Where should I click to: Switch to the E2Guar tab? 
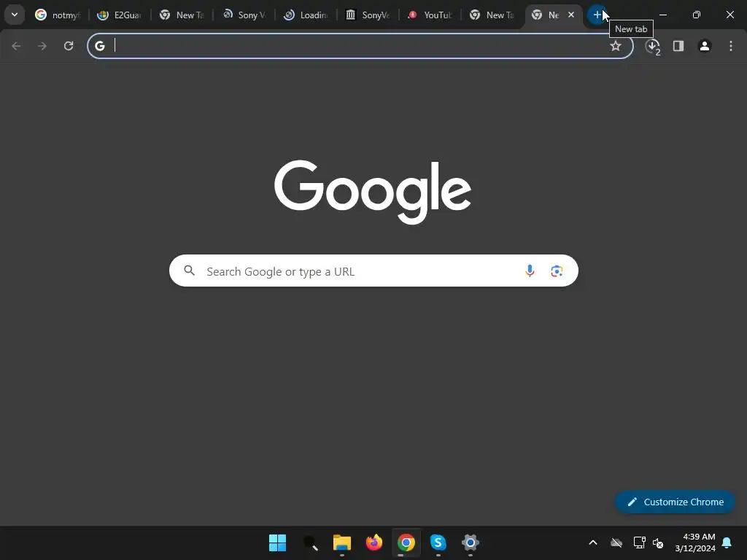pyautogui.click(x=120, y=15)
